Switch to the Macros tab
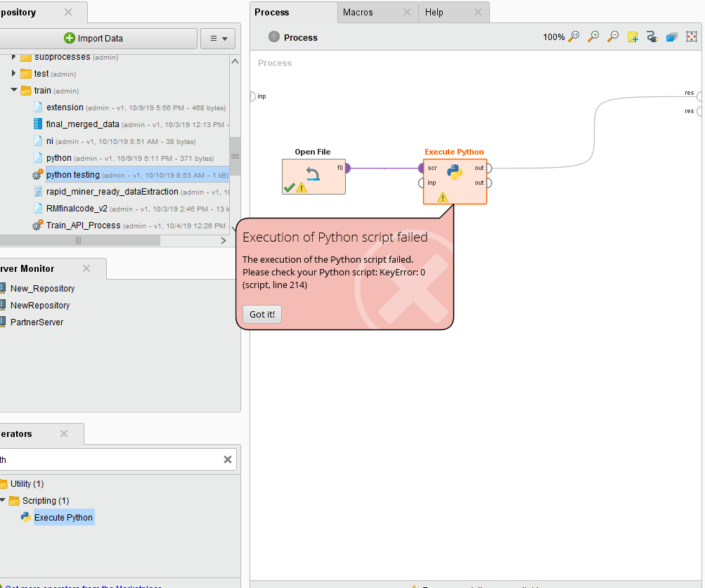 tap(358, 12)
